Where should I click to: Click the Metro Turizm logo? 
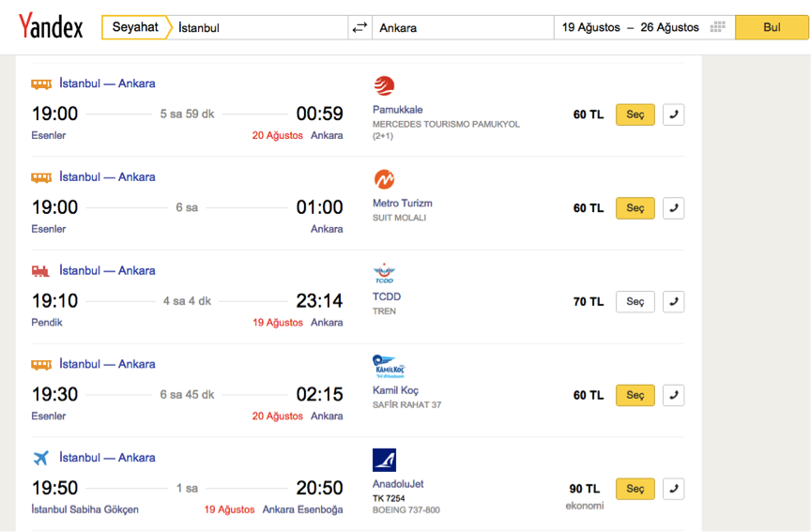pyautogui.click(x=384, y=179)
